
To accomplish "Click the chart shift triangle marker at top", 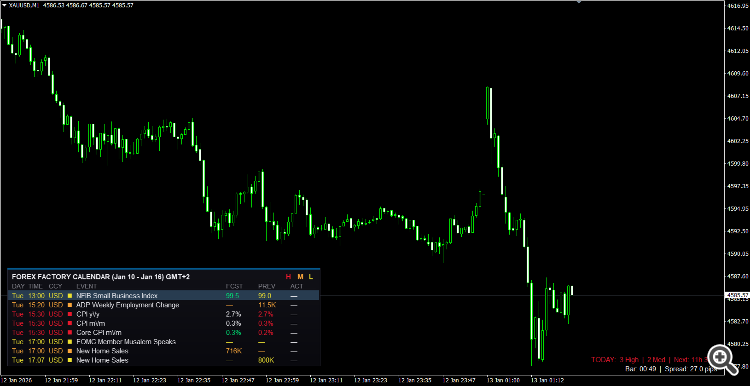I will (x=580, y=2).
